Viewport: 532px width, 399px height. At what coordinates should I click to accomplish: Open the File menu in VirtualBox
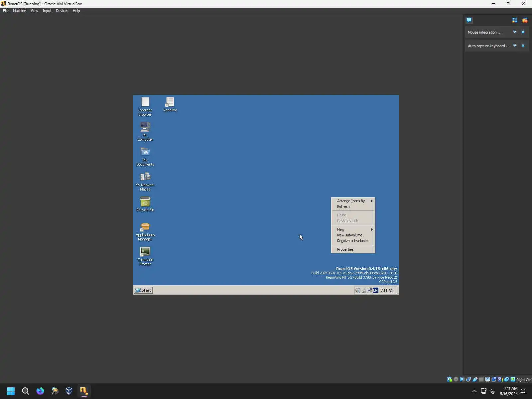[6, 11]
